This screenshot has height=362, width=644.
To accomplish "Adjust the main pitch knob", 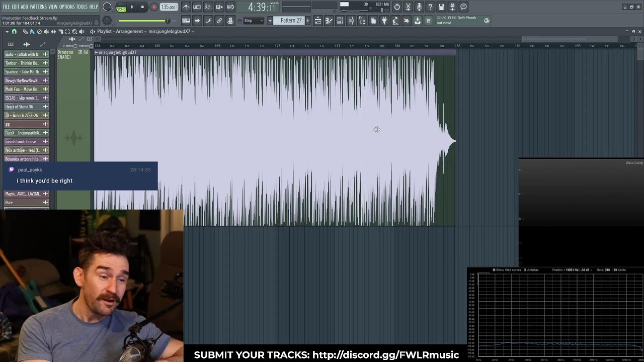I will pyautogui.click(x=107, y=21).
